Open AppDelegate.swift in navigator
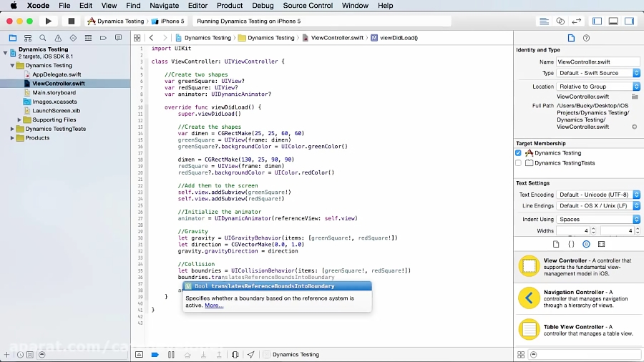644x362 pixels. point(57,74)
